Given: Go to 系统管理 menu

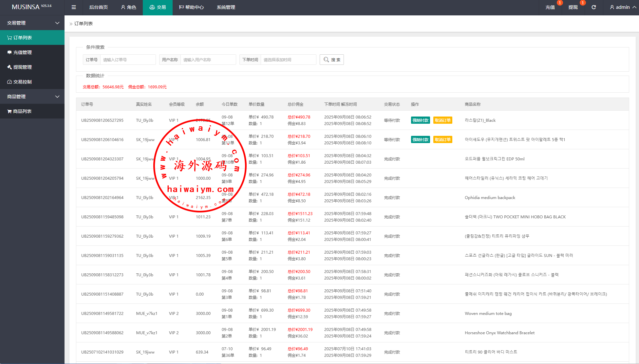Looking at the screenshot, I should [x=226, y=7].
